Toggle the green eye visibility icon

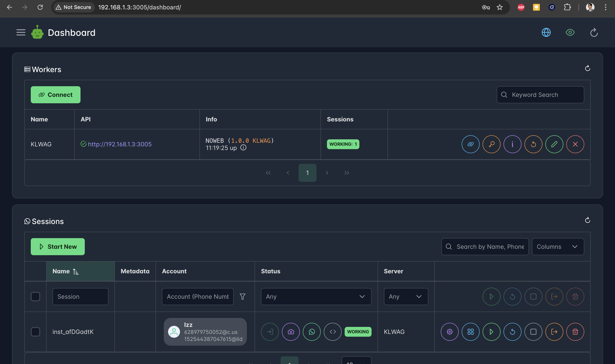coord(570,32)
